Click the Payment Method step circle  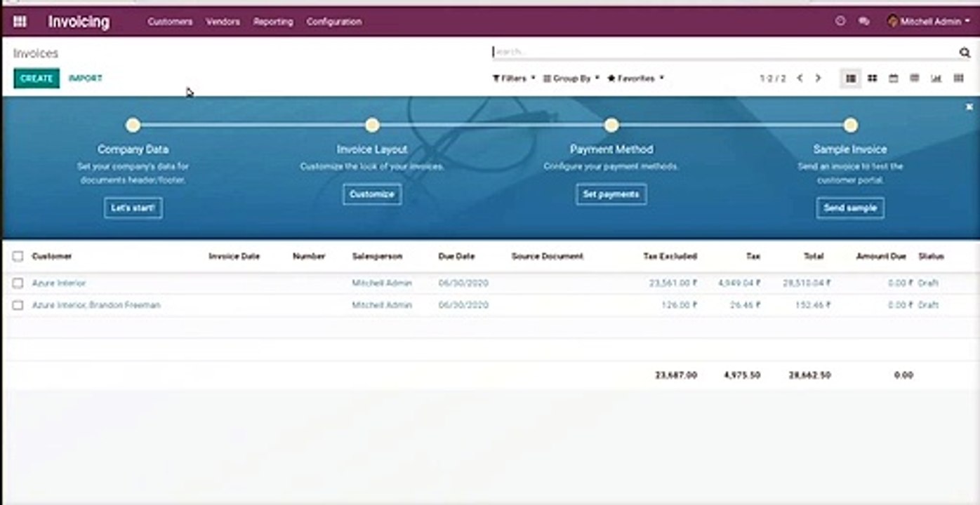tap(611, 126)
